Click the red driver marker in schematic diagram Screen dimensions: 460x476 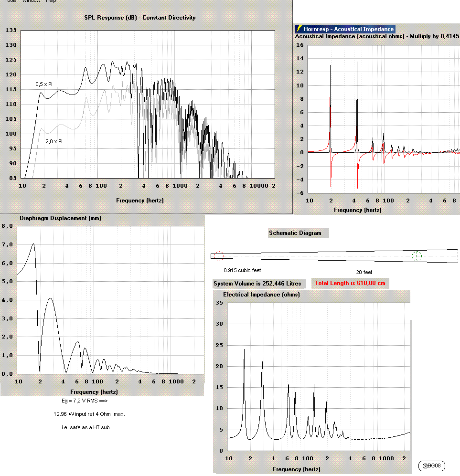coord(219,256)
